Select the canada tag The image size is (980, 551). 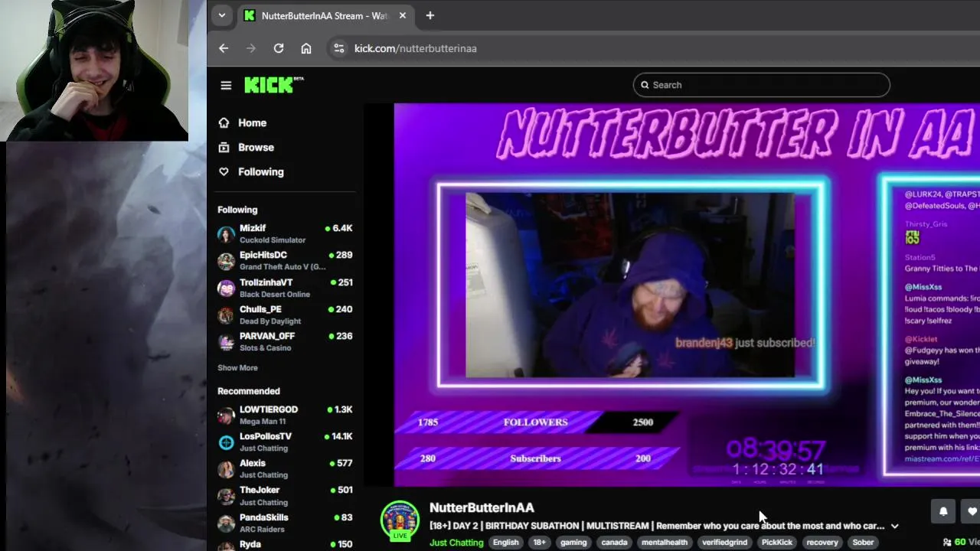click(614, 543)
